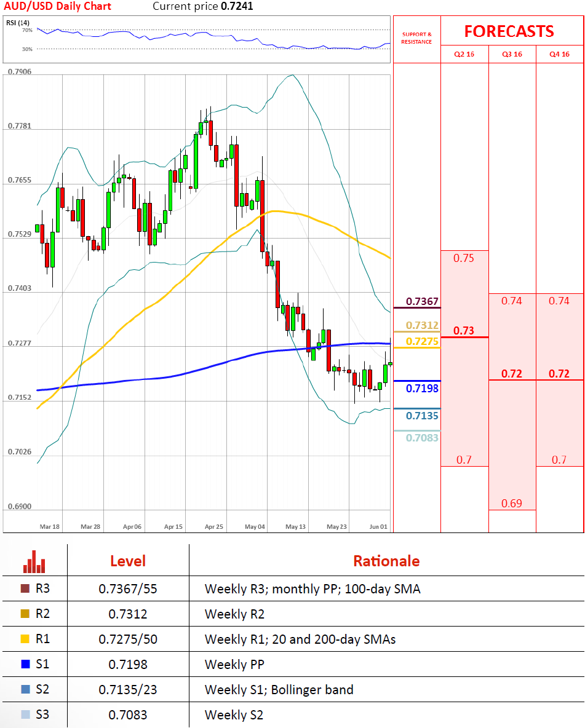Click the 0.7906 price axis label
Viewport: 585px width, 728px height.
coord(20,71)
